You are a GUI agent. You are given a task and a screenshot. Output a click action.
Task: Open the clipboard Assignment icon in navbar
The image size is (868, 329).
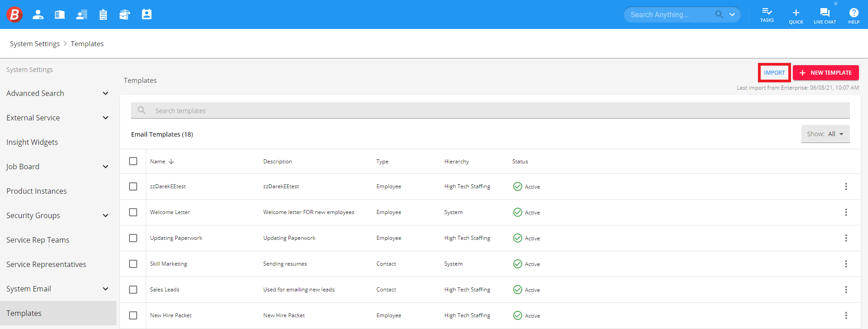pos(103,14)
